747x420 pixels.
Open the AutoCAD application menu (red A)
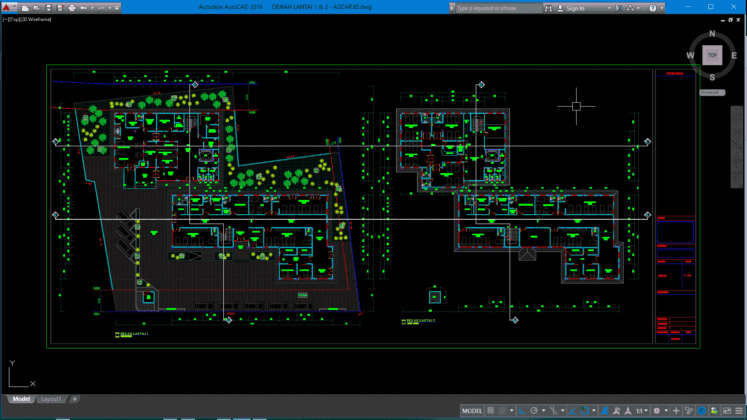click(8, 8)
